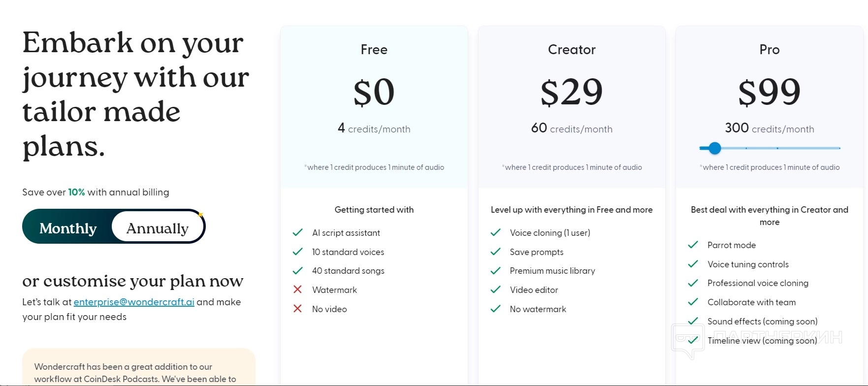The width and height of the screenshot is (868, 386).
Task: Click the red X icon beside No video
Action: pyautogui.click(x=297, y=309)
